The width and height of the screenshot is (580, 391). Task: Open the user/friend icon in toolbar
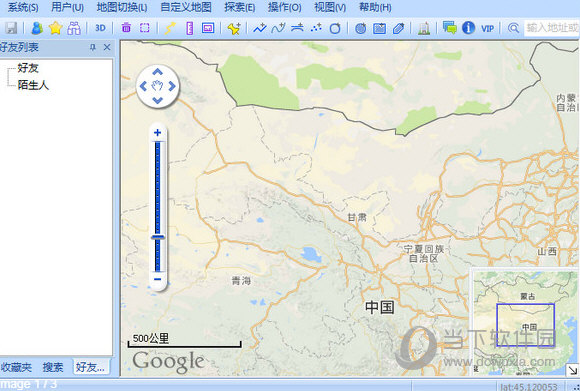click(x=37, y=28)
